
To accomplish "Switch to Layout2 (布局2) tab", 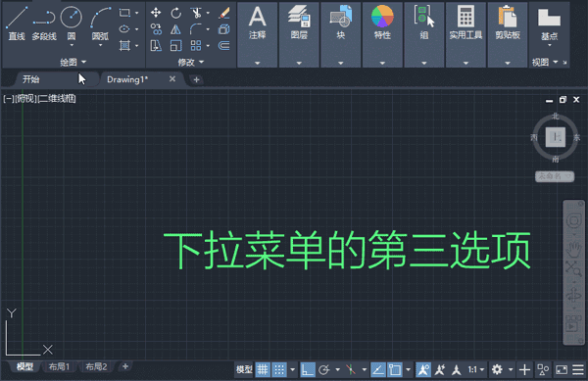I will coord(96,366).
